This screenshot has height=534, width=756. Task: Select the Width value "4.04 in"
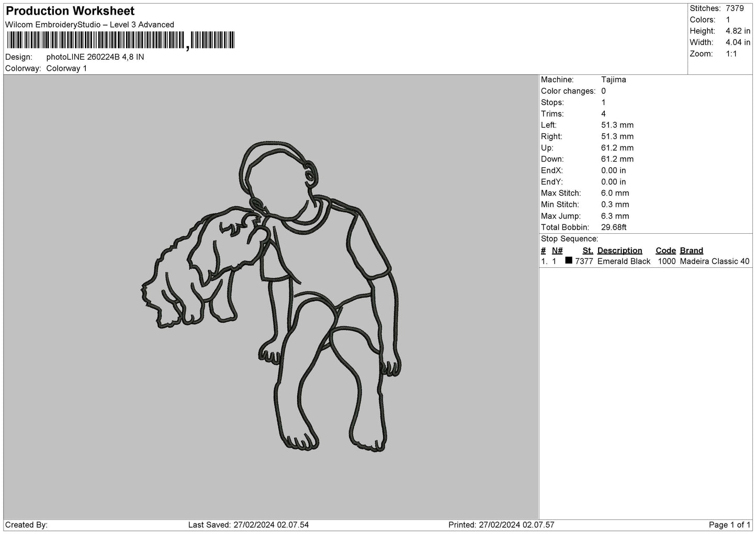738,42
